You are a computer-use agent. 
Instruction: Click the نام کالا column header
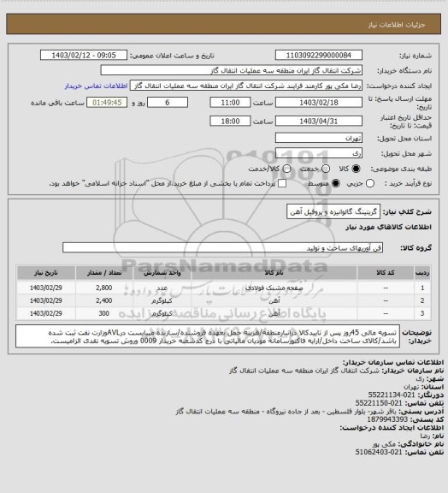[x=274, y=272]
